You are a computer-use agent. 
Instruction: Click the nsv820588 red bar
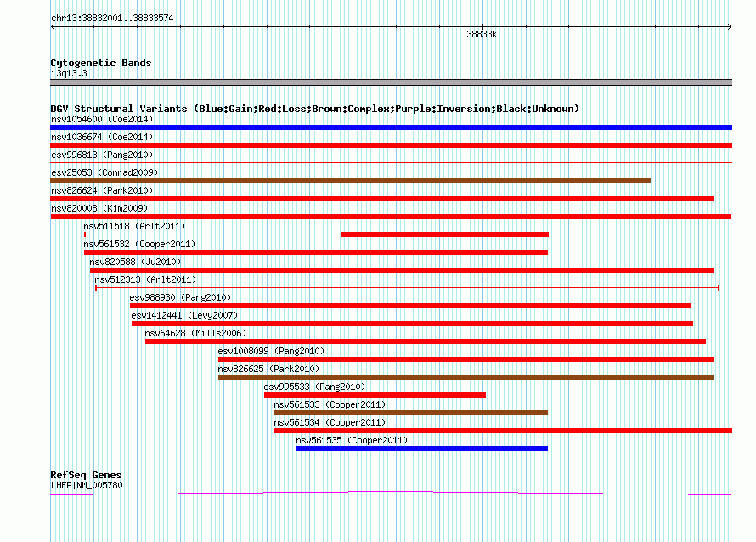(x=402, y=270)
